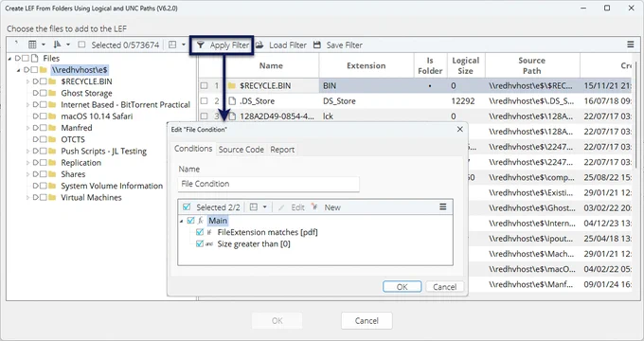This screenshot has width=644, height=341.
Task: Check the \\redhvhost\e$ tree checkbox
Action: tap(34, 70)
